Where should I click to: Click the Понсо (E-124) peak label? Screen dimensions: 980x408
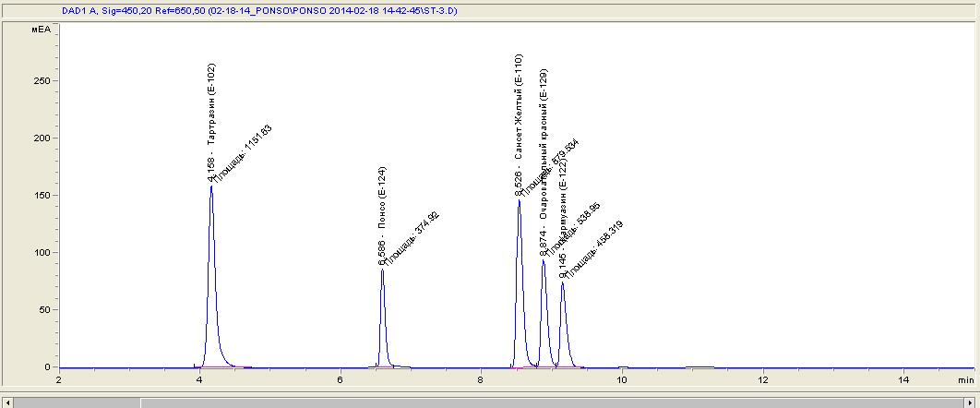[x=382, y=211]
